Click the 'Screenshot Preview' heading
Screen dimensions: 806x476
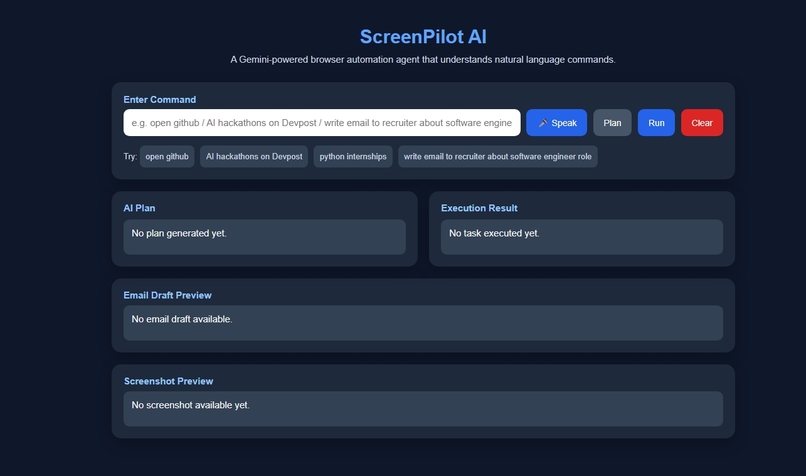[x=168, y=381]
